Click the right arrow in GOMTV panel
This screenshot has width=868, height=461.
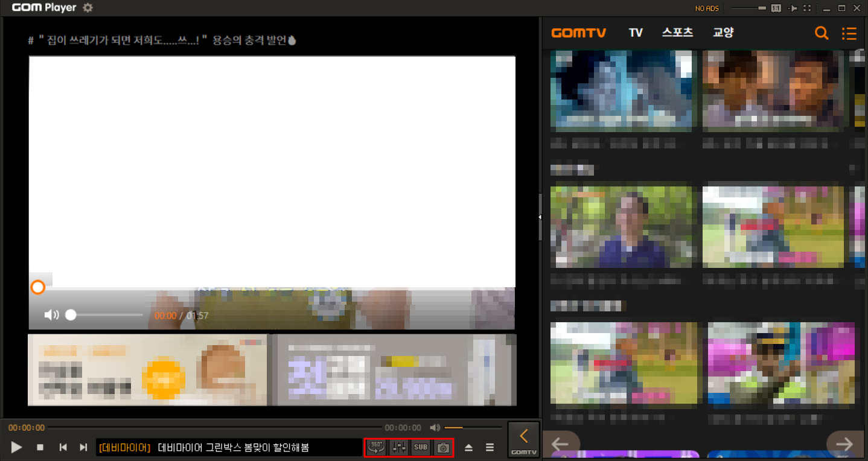pyautogui.click(x=843, y=444)
